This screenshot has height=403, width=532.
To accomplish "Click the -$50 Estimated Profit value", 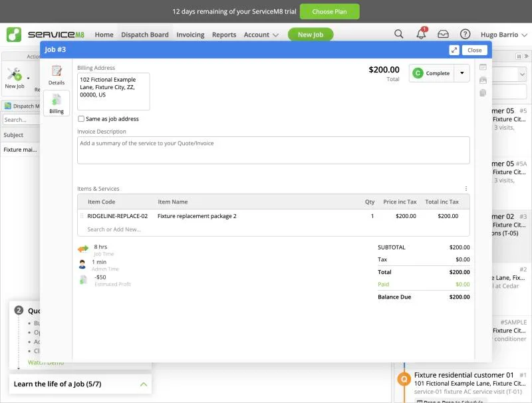I will [x=100, y=277].
